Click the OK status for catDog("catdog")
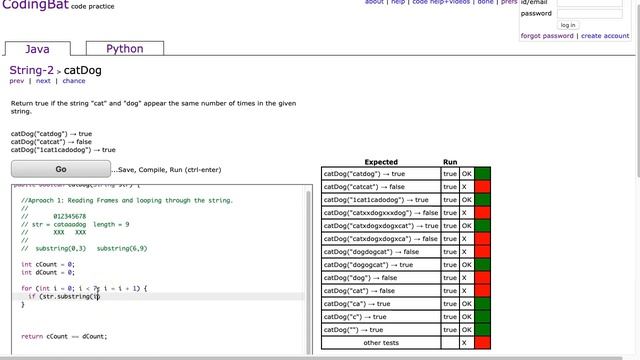 (x=467, y=173)
